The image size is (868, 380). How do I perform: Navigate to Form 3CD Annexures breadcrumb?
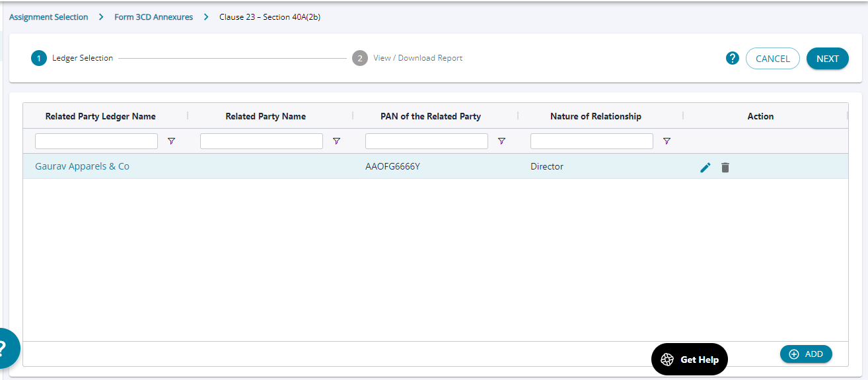tap(153, 17)
